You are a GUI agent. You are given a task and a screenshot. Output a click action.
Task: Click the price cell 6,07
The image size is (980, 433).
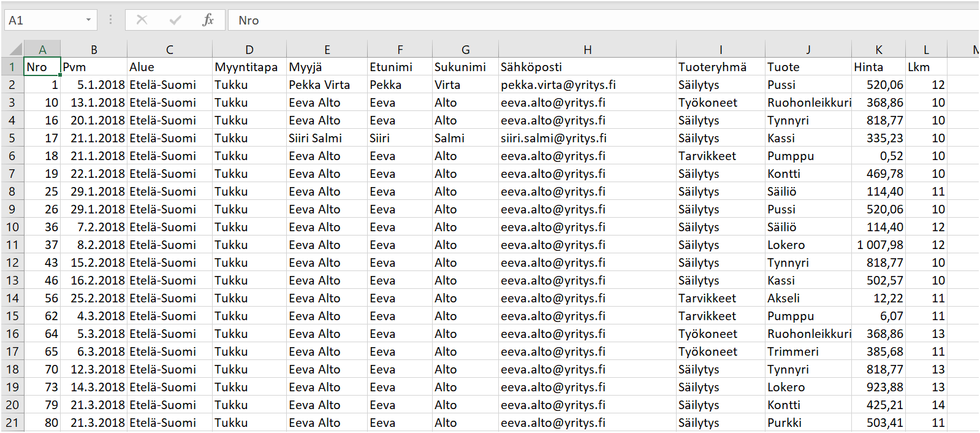(x=879, y=316)
